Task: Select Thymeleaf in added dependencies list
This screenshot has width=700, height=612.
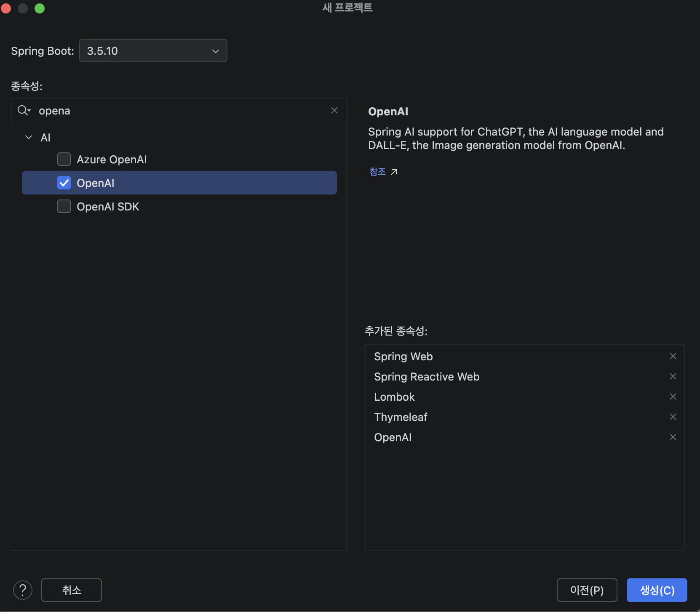Action: click(x=401, y=417)
